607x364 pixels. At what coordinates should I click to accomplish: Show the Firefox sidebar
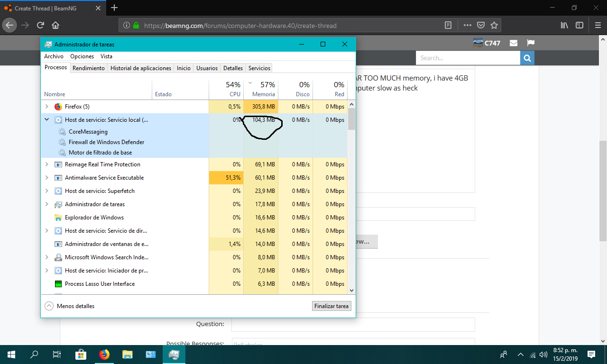pyautogui.click(x=579, y=25)
